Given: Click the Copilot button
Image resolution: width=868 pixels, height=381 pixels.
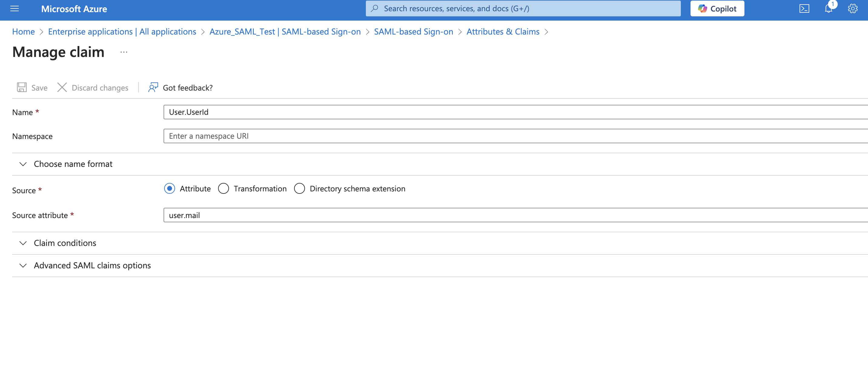Looking at the screenshot, I should pyautogui.click(x=717, y=9).
